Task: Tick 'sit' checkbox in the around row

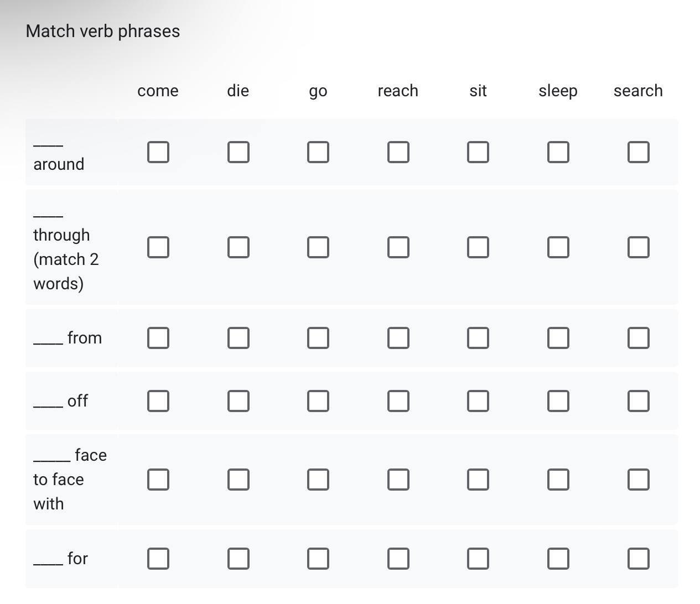Action: tap(478, 152)
